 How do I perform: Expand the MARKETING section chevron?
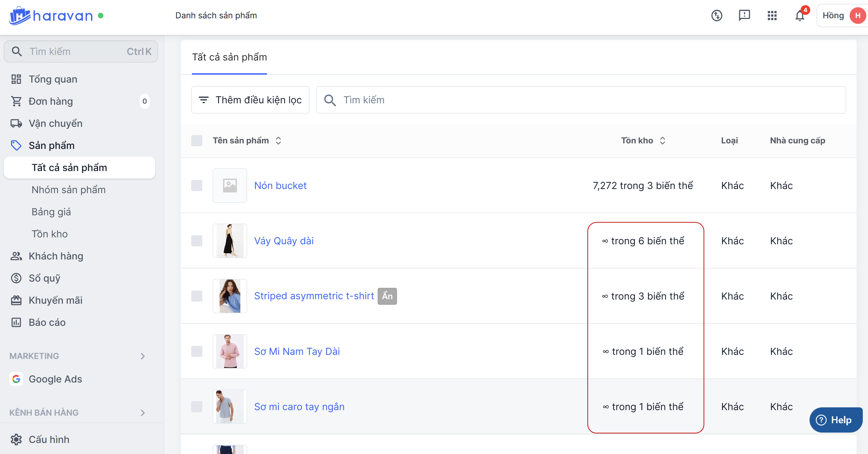click(142, 356)
